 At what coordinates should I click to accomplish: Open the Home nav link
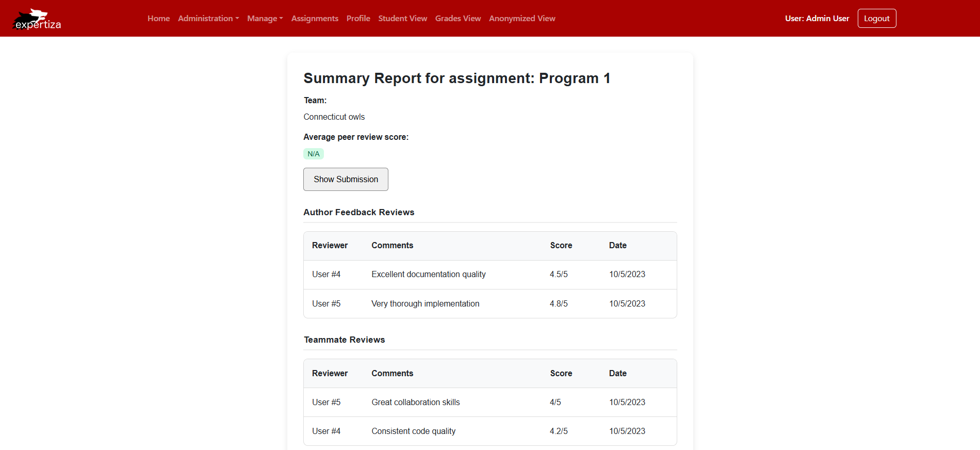158,19
